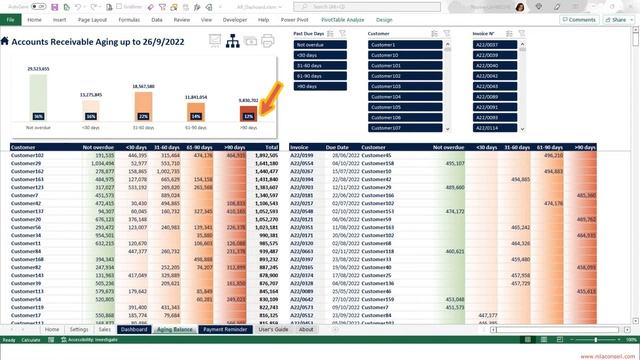Click the printer icon near the title

(268, 41)
